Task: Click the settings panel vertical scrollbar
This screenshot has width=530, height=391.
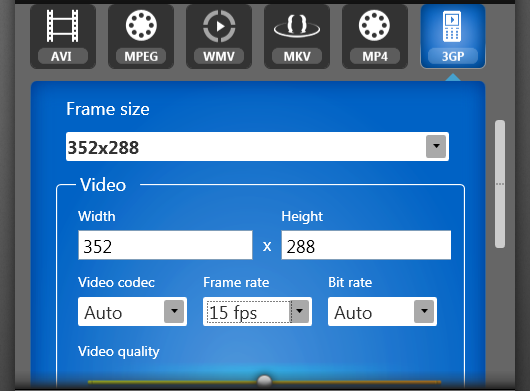Action: click(500, 184)
